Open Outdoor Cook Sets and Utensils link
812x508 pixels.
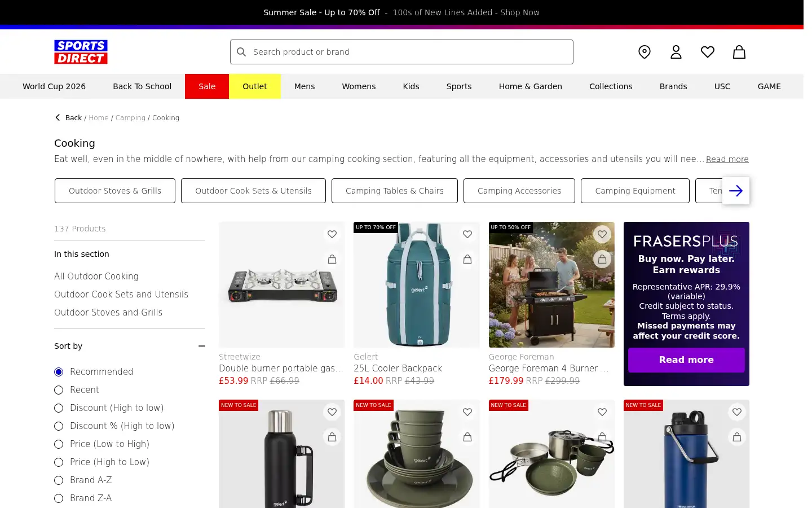click(121, 294)
